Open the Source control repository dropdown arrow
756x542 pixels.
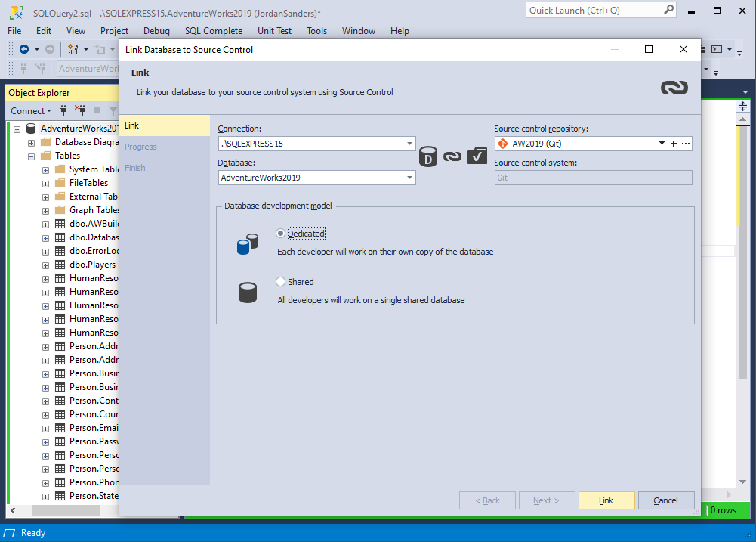(662, 144)
